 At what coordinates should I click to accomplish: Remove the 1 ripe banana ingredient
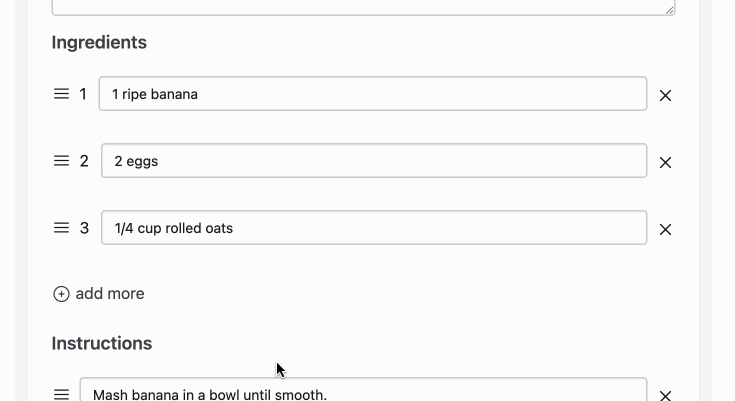(x=665, y=96)
